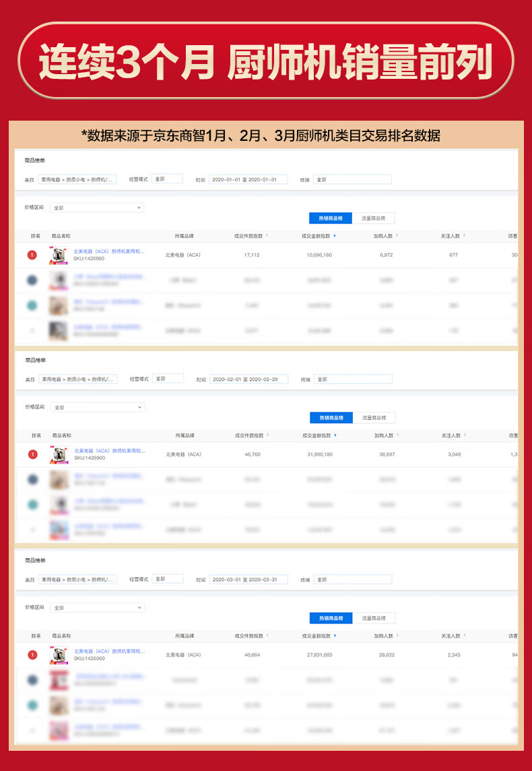Screen dimensions: 532x771
Task: Sort March list by 关注人数 arrow icon
Action: [464, 636]
